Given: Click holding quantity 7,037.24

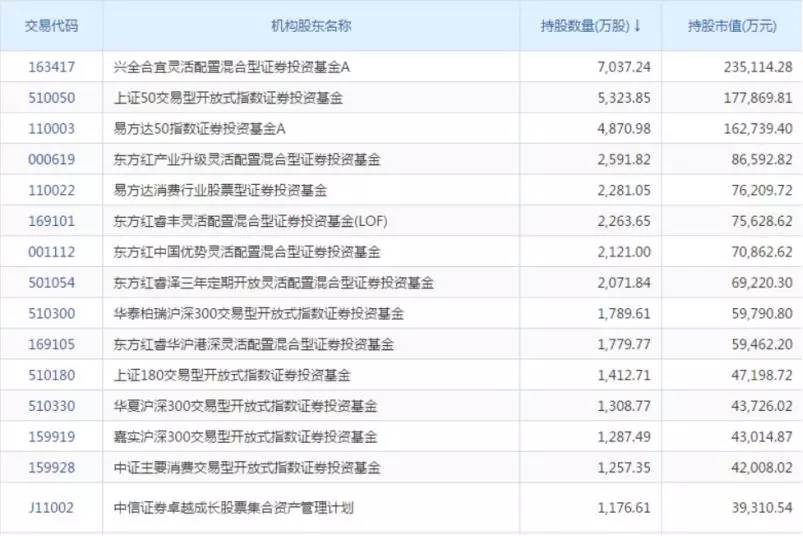Looking at the screenshot, I should tap(624, 67).
